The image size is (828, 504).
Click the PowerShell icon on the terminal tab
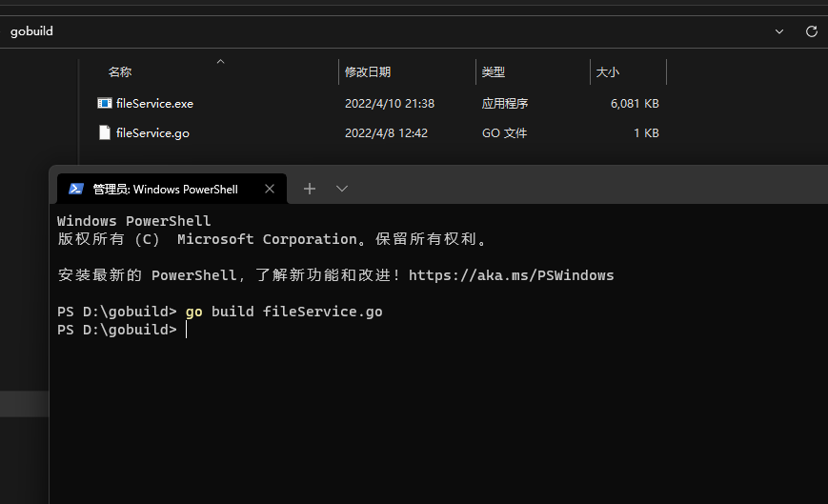click(76, 189)
